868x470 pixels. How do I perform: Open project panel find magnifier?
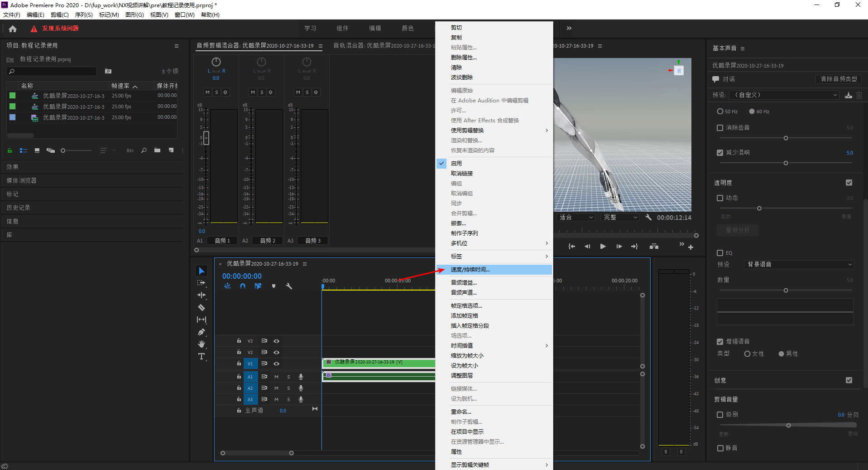pyautogui.click(x=144, y=150)
